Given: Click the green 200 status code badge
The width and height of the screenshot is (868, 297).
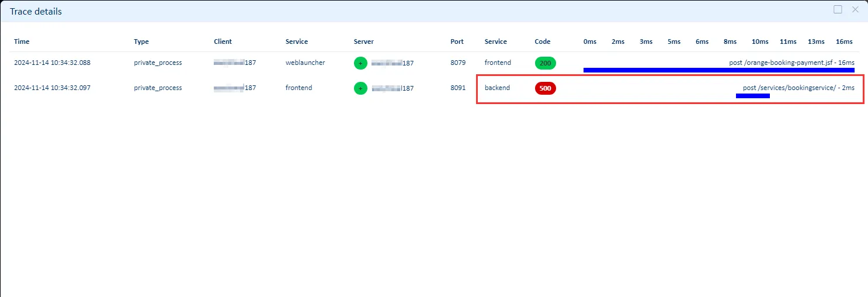Looking at the screenshot, I should pos(545,63).
